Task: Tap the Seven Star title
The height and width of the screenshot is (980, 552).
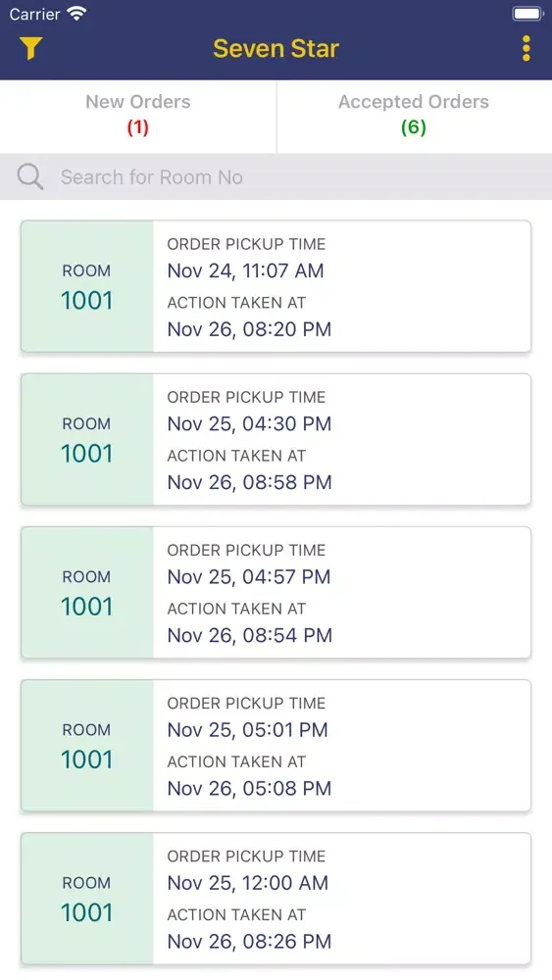Action: (x=276, y=48)
